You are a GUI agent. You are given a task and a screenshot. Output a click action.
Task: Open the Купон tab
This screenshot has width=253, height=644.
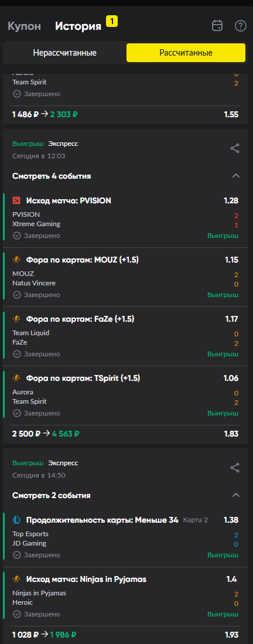tap(24, 26)
